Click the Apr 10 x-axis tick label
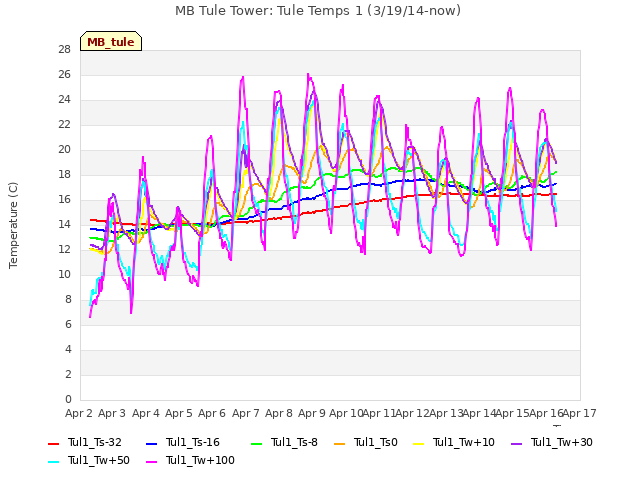 [x=346, y=413]
